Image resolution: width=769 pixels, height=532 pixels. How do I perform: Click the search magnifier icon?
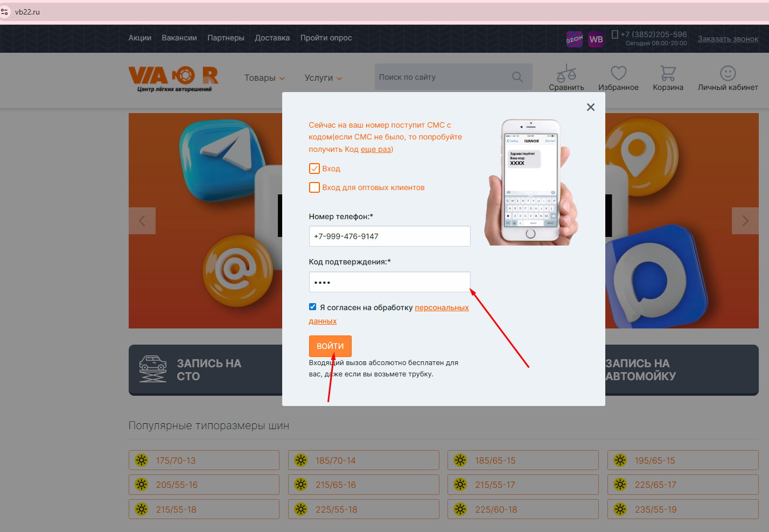pyautogui.click(x=517, y=77)
